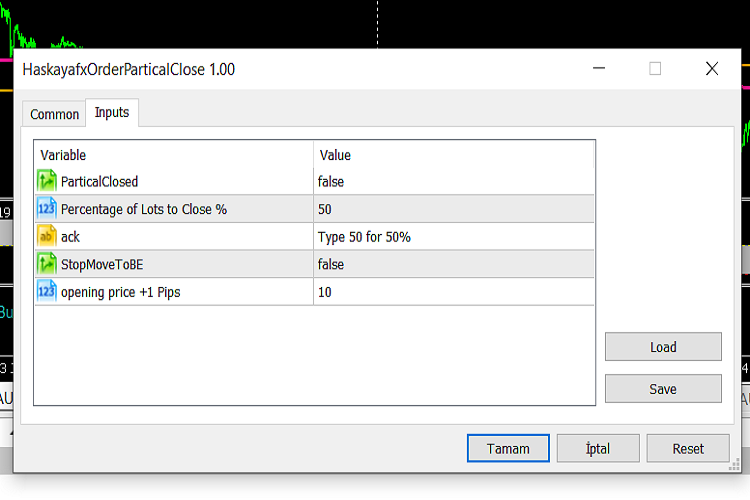
Task: Switch to the Common tab
Action: 55,114
